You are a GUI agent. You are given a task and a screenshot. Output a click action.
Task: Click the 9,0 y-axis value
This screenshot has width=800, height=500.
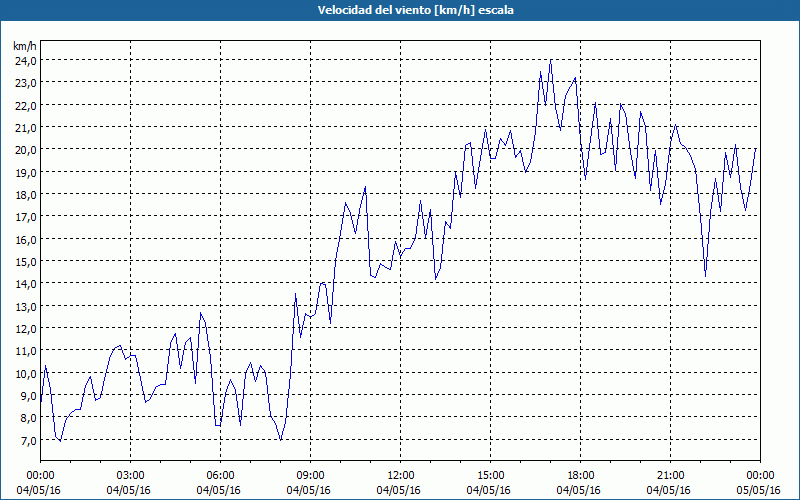click(x=28, y=396)
